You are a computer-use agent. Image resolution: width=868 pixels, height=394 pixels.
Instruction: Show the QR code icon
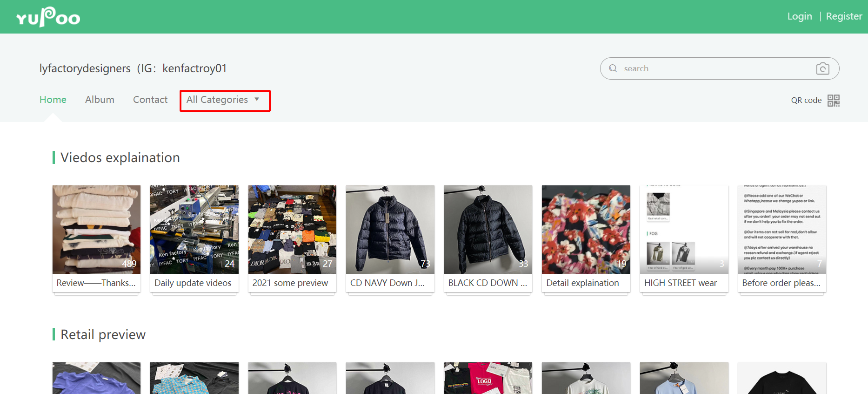pos(834,100)
